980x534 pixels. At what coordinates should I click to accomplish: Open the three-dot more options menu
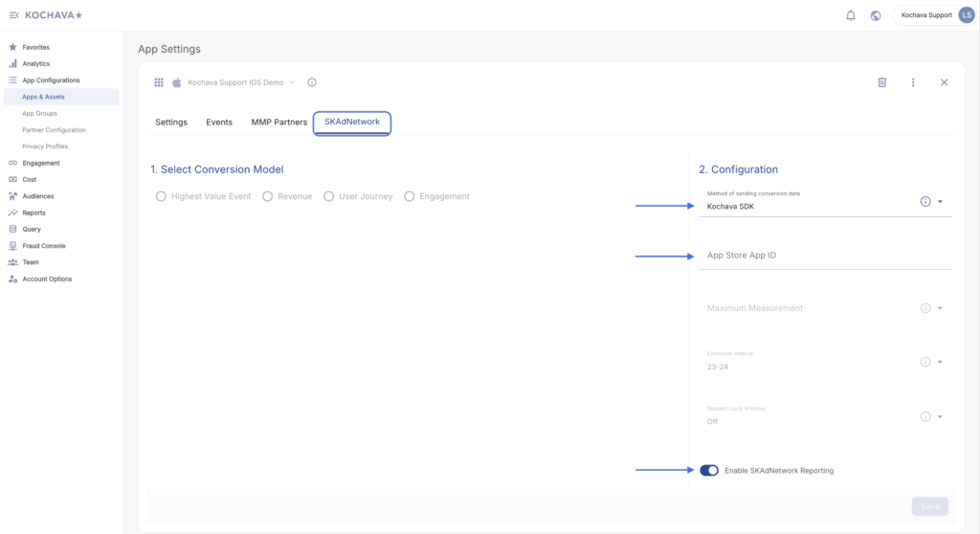[913, 82]
